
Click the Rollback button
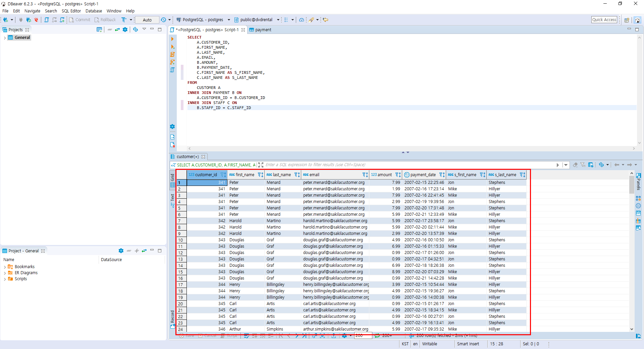[x=105, y=20]
